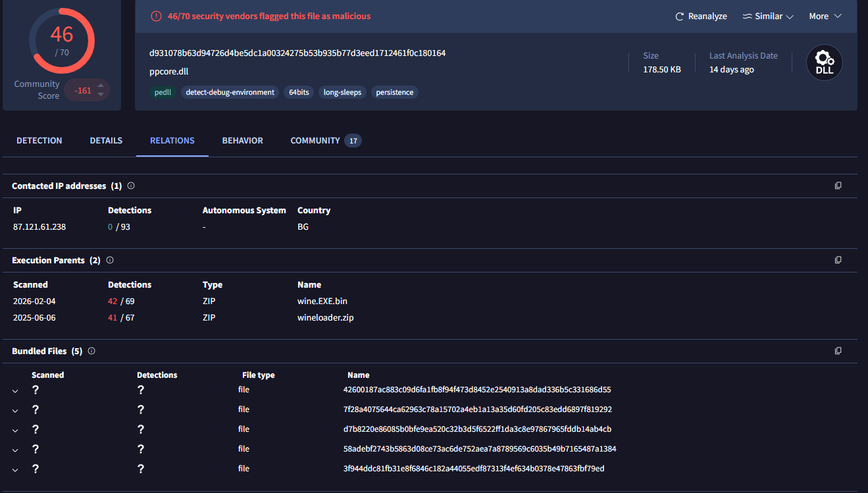Switch to the DETECTION tab
This screenshot has height=493, width=868.
click(x=39, y=141)
